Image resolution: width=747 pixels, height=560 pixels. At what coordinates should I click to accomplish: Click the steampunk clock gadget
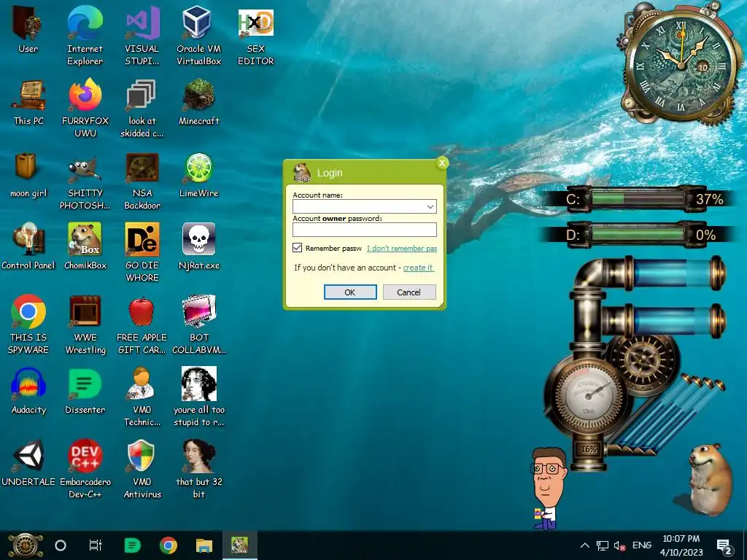click(x=681, y=64)
